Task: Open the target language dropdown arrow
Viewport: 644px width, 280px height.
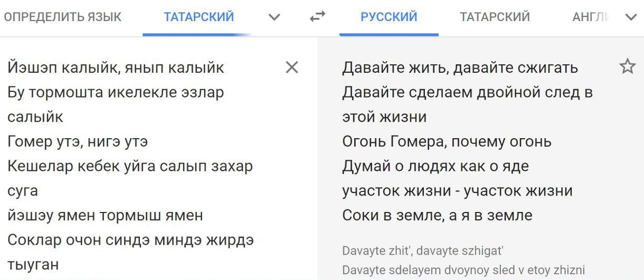Action: pyautogui.click(x=631, y=17)
